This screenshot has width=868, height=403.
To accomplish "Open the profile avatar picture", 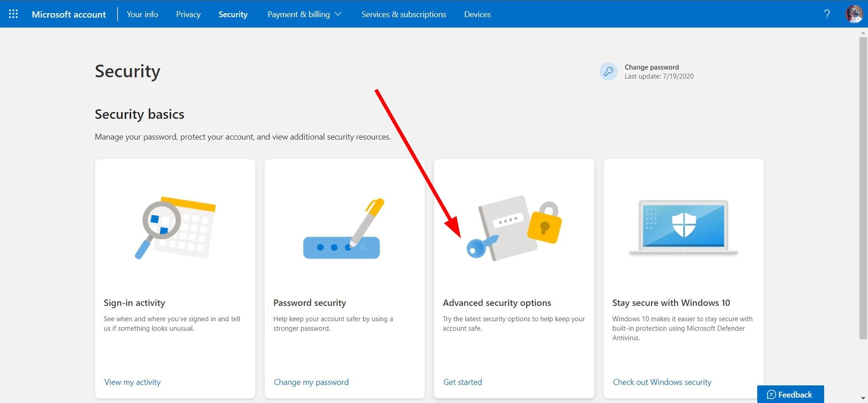I will click(x=854, y=14).
